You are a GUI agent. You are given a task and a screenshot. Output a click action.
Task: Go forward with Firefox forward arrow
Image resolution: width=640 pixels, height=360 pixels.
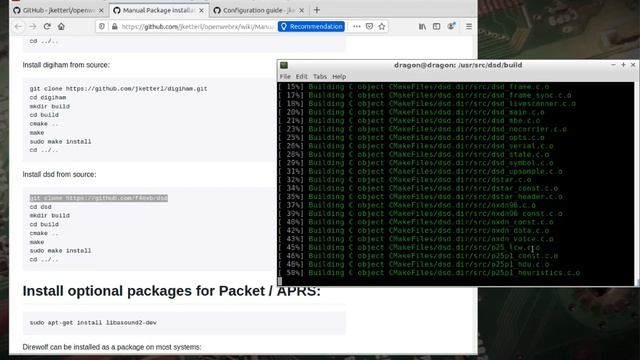coord(33,27)
